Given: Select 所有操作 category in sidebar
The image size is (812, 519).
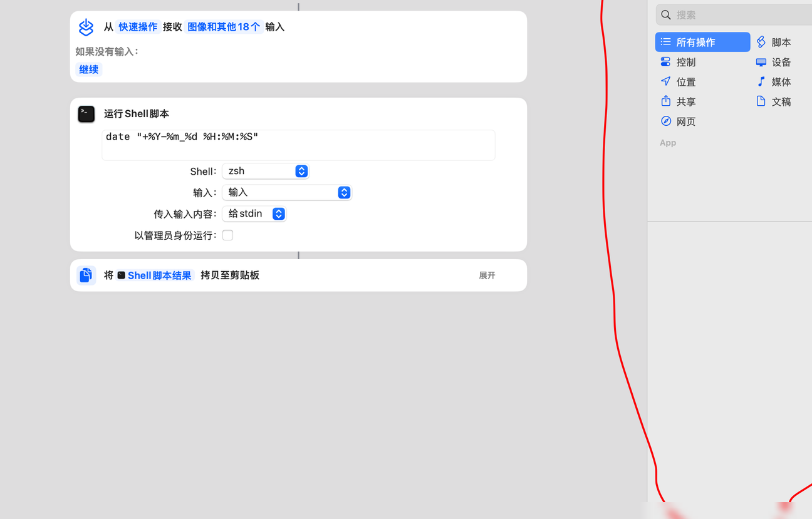Looking at the screenshot, I should (702, 42).
